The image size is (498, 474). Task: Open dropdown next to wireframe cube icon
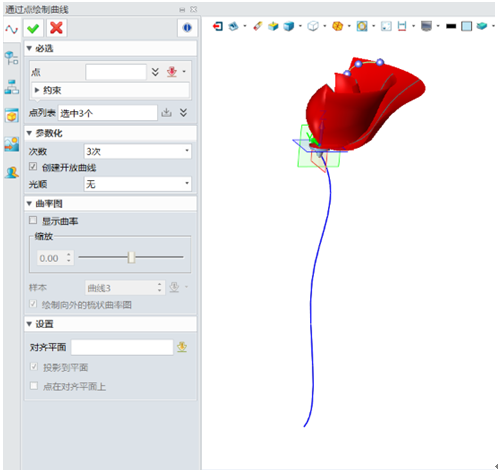click(x=325, y=26)
